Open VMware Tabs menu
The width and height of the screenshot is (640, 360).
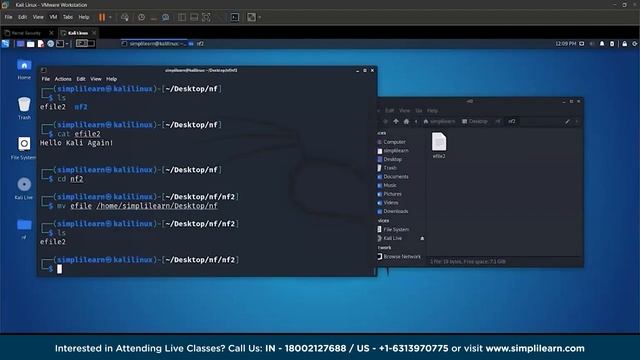pyautogui.click(x=68, y=17)
